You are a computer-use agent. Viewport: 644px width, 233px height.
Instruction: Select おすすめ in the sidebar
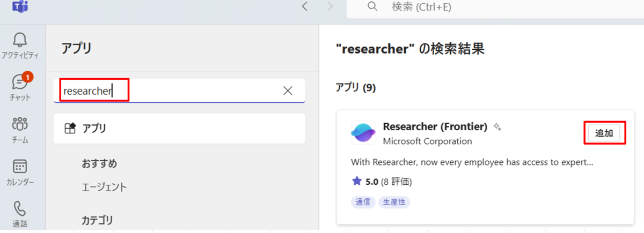[x=99, y=163]
